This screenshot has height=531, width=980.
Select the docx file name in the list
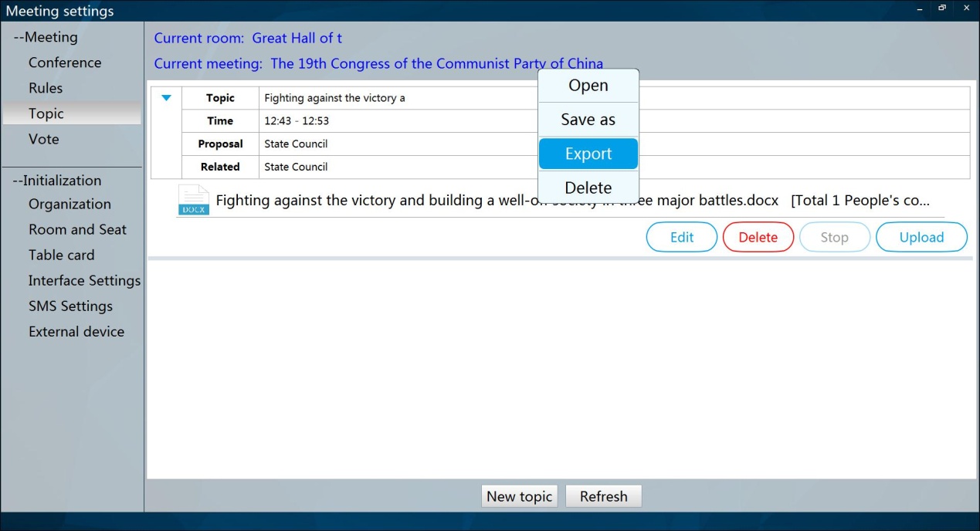497,201
